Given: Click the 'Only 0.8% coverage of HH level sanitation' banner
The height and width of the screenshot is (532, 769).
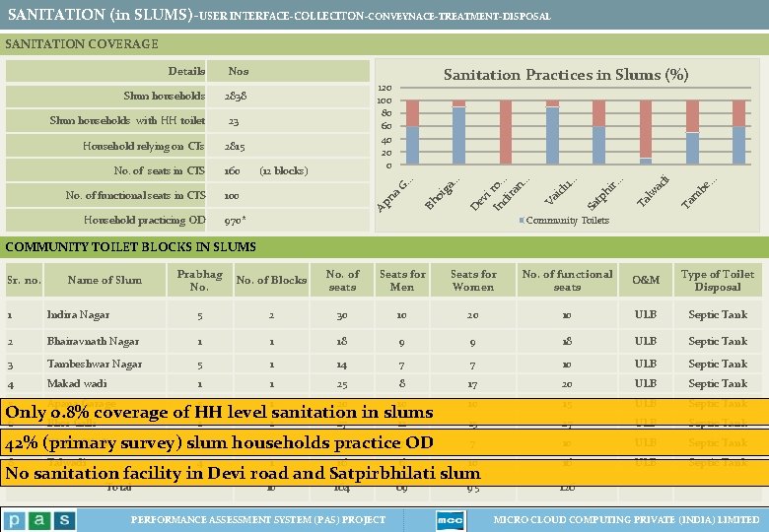Looking at the screenshot, I should coord(384,412).
